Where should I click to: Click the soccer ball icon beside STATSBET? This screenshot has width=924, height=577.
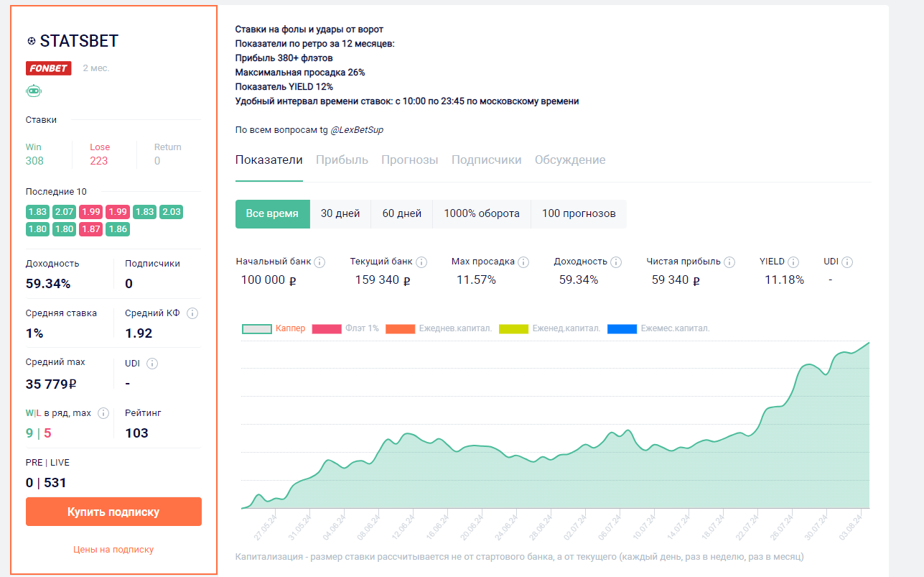[31, 41]
